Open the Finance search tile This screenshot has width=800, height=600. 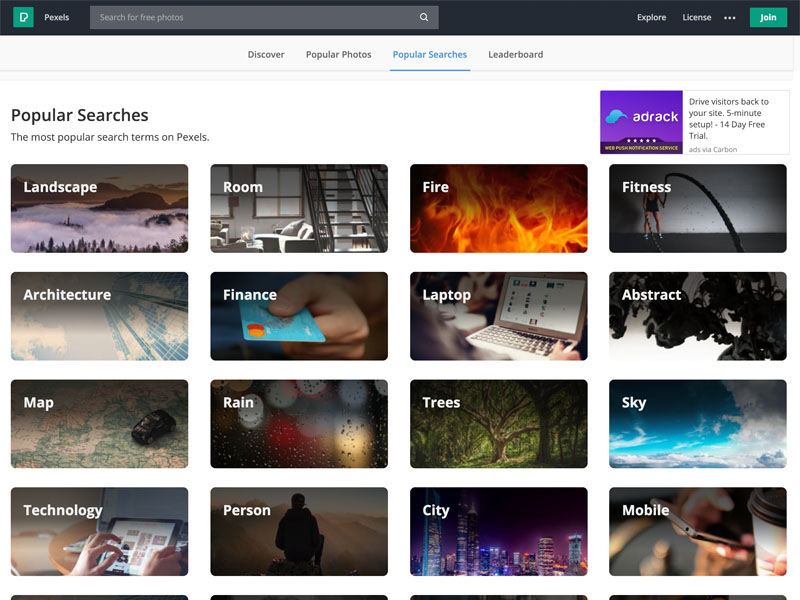(298, 316)
